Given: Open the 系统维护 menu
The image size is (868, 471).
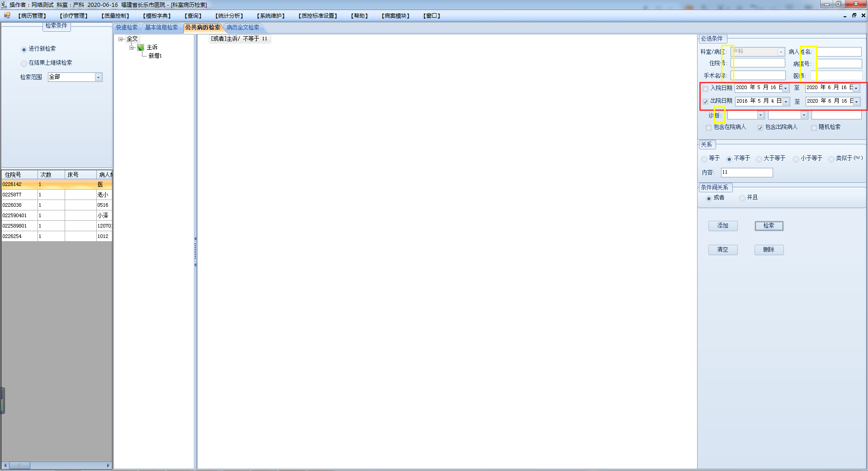Looking at the screenshot, I should [x=271, y=16].
